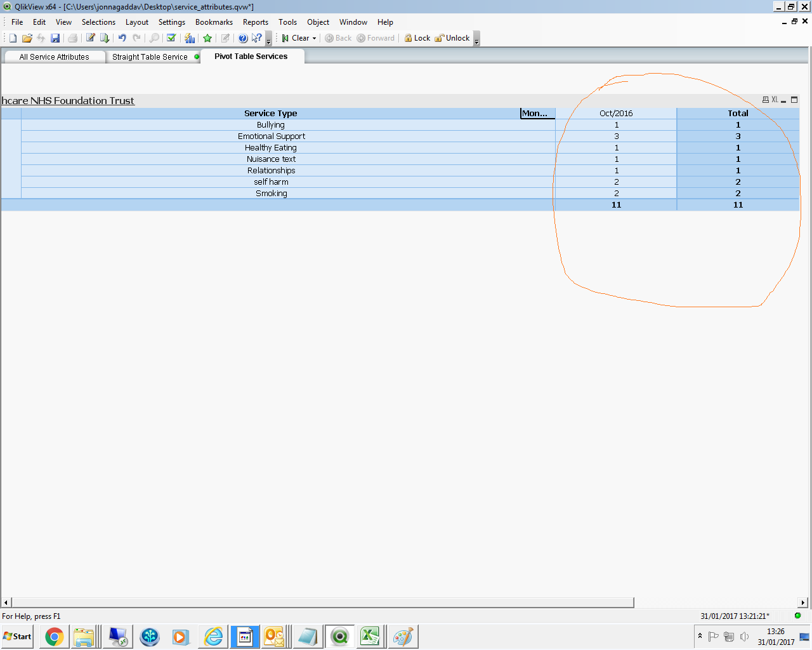Open the Quick Chart wizard icon

(x=190, y=38)
